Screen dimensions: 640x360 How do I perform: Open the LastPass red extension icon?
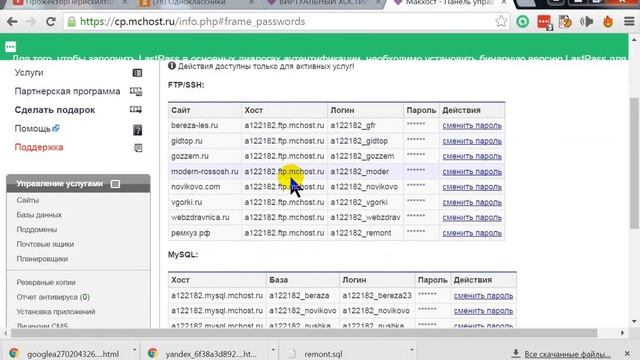click(544, 22)
